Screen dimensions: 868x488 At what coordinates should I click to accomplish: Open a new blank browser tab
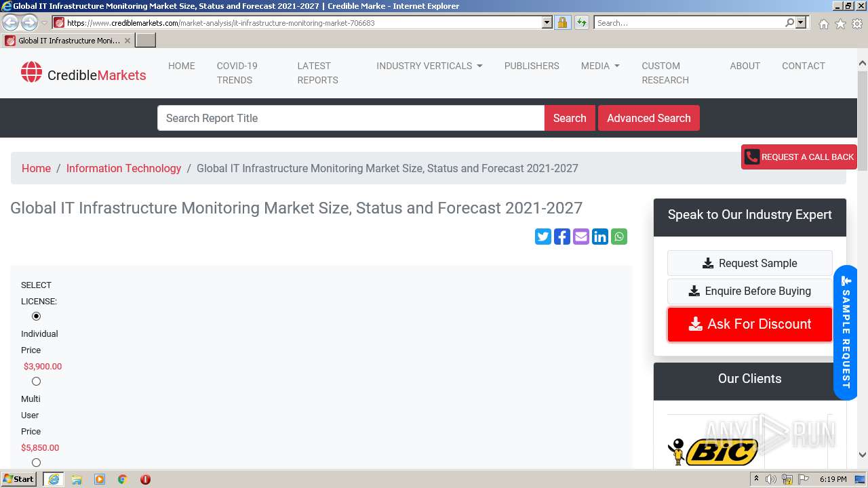click(x=146, y=40)
